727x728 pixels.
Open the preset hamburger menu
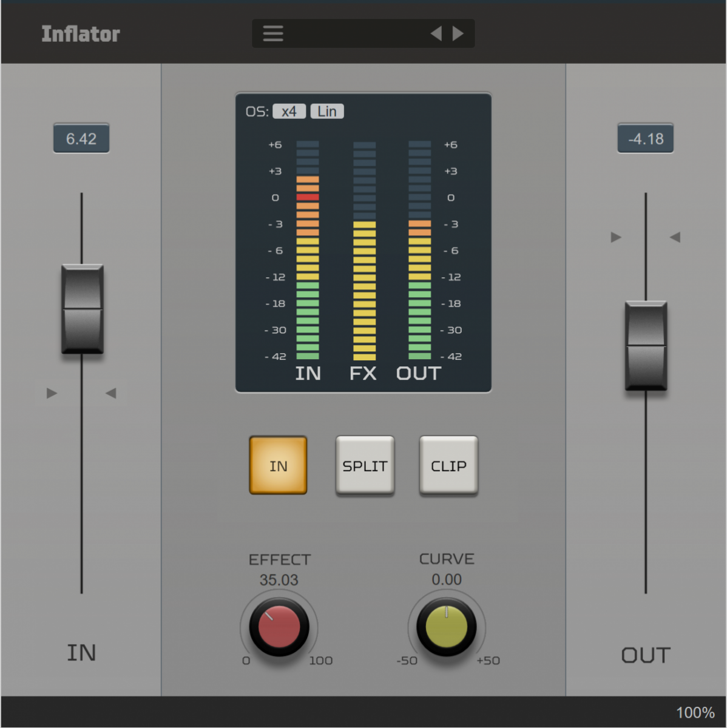click(x=273, y=33)
